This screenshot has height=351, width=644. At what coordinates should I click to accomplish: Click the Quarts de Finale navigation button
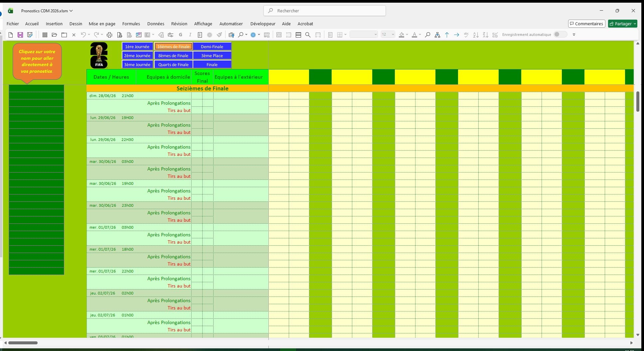173,64
